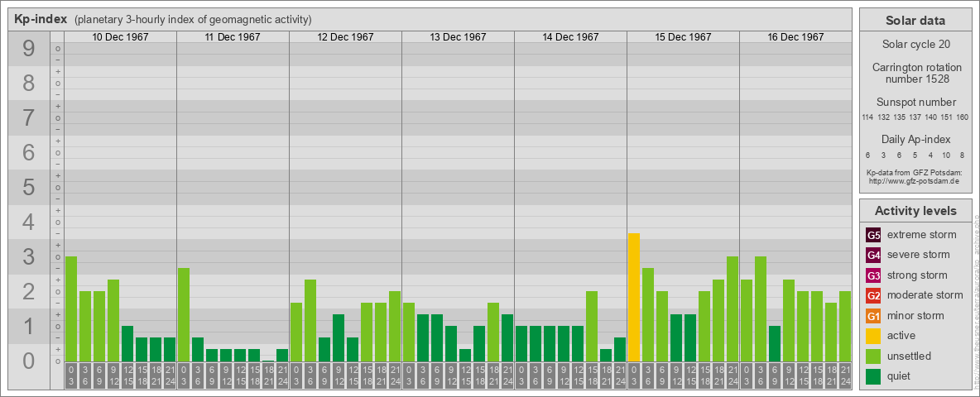Click the 0-3 hour bar on 10 Dec
The width and height of the screenshot is (980, 397).
pyautogui.click(x=71, y=309)
